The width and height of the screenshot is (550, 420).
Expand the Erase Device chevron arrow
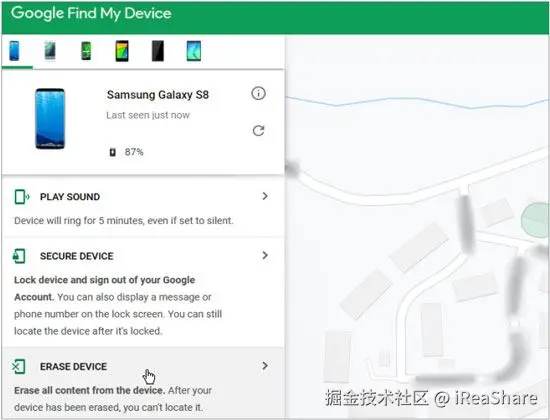click(265, 366)
